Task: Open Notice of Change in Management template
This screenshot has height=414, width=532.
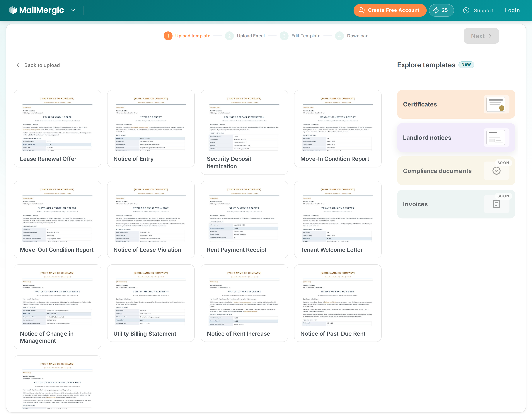Action: coord(57,307)
